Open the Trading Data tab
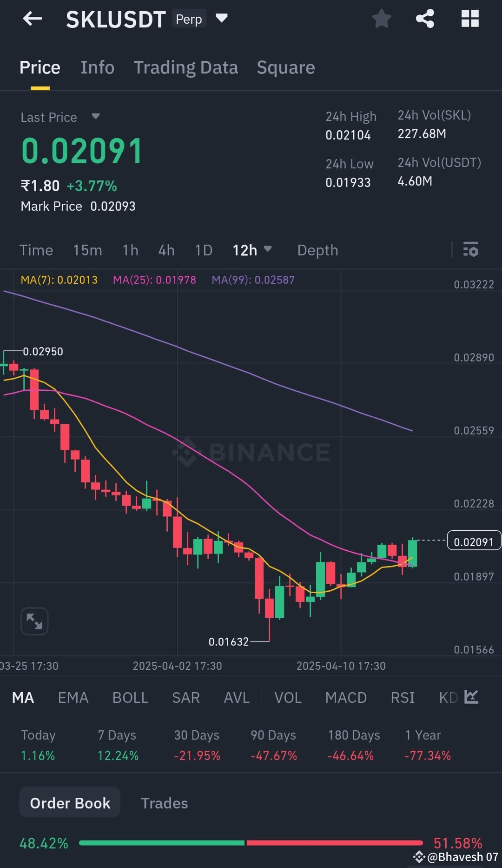502x868 pixels. click(x=186, y=67)
